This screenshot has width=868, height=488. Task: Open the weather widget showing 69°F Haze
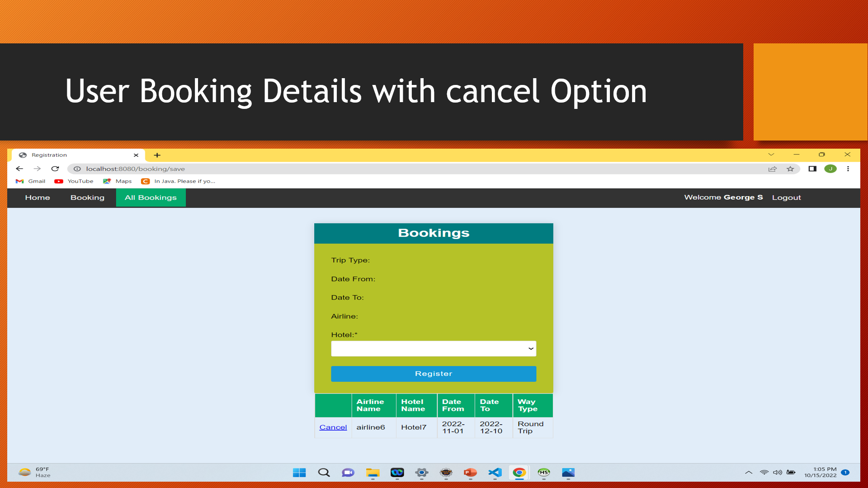tap(35, 473)
